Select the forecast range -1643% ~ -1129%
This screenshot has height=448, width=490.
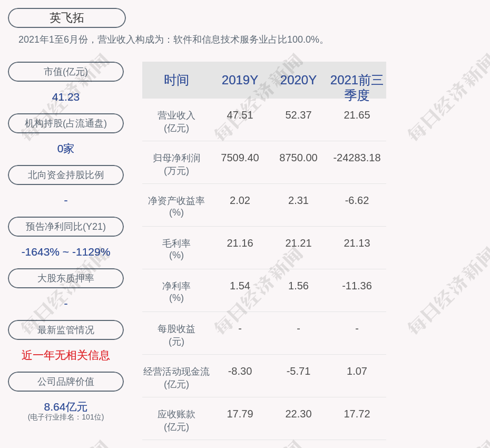click(66, 251)
